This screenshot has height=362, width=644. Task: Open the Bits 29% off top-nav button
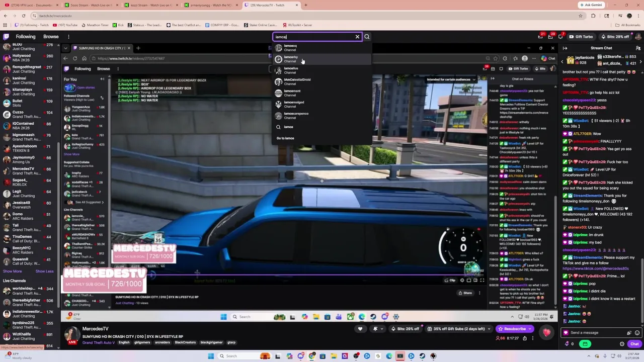click(x=615, y=37)
